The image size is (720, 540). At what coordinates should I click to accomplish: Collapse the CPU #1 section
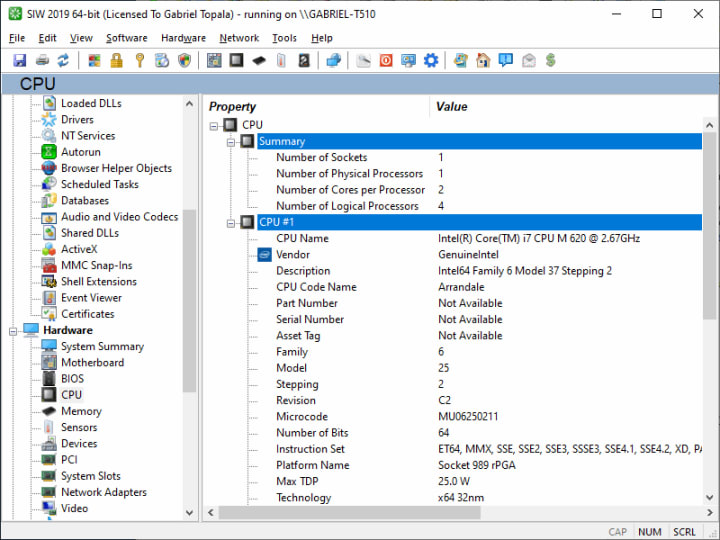231,223
